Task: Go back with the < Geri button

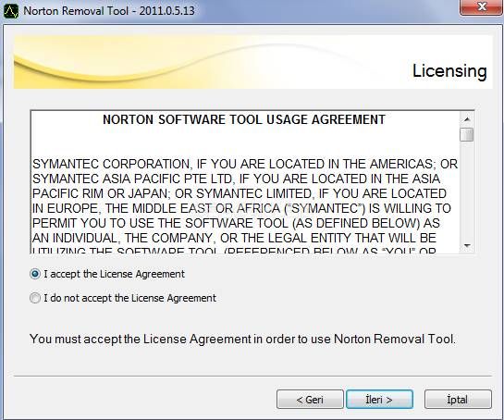Action: pos(310,400)
